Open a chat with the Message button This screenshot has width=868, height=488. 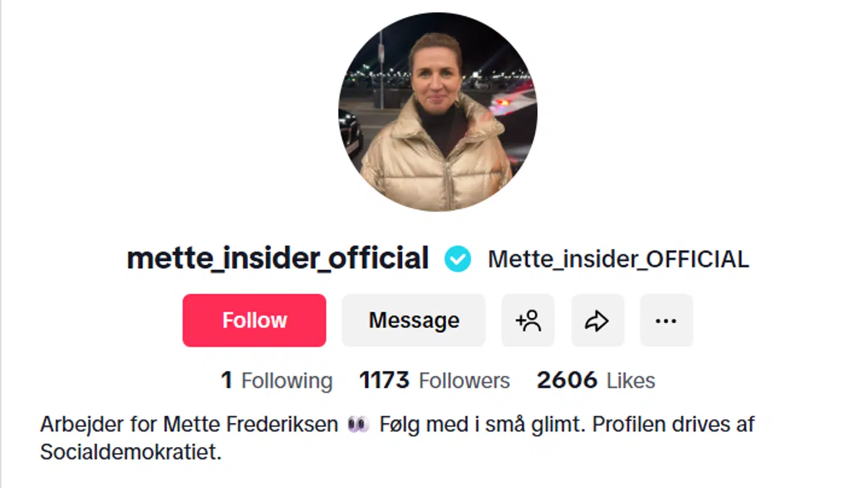pos(414,320)
